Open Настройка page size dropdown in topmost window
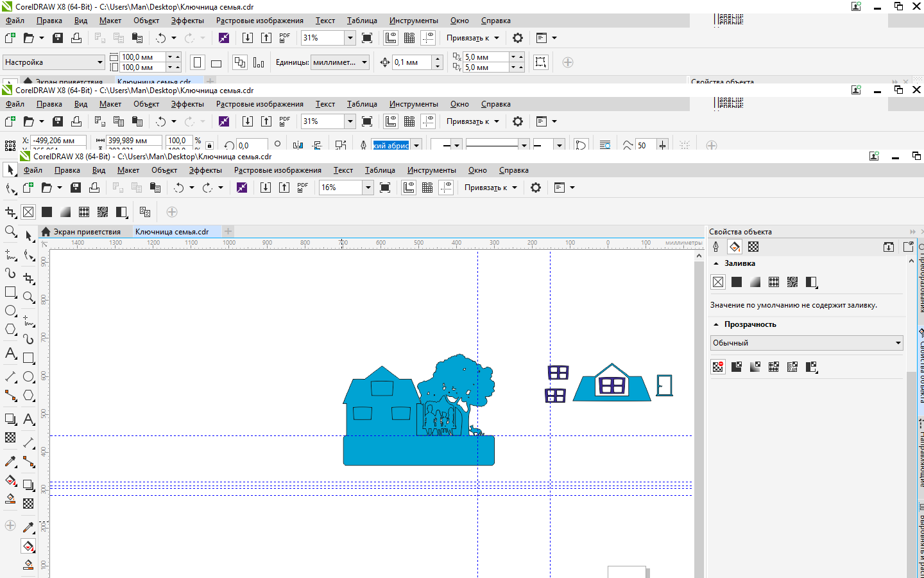 tap(54, 62)
